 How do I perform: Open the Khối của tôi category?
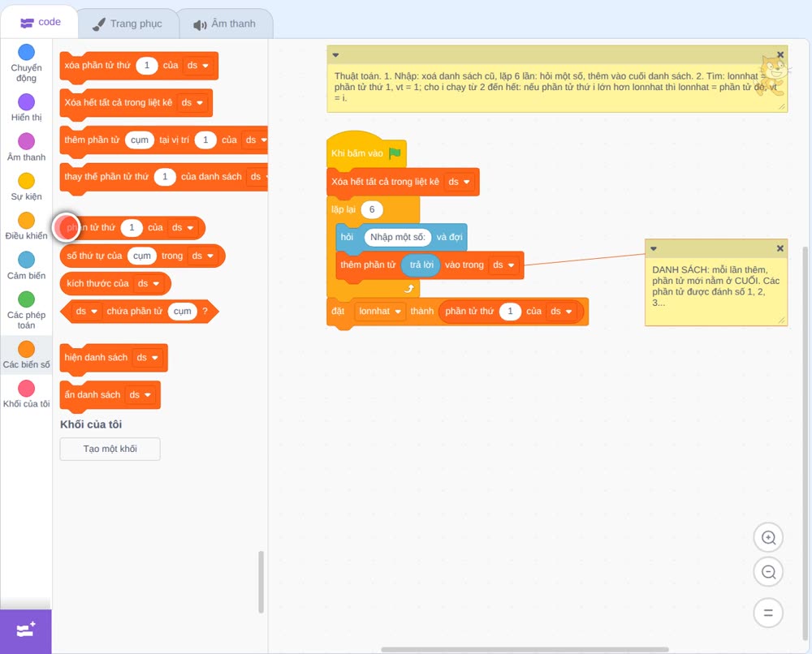[26, 394]
